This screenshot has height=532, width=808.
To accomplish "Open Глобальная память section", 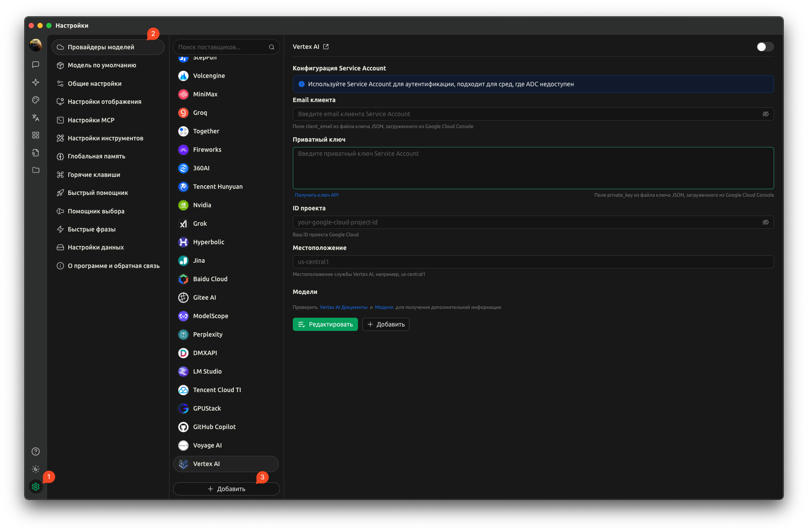I will [108, 156].
